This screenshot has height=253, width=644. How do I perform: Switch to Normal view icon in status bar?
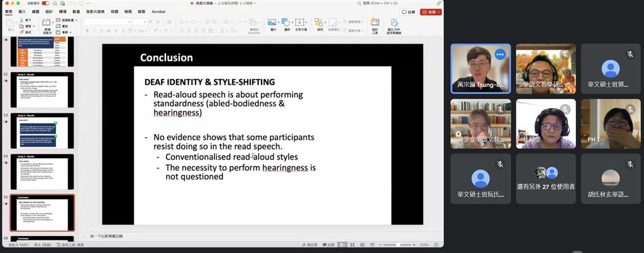[341, 244]
